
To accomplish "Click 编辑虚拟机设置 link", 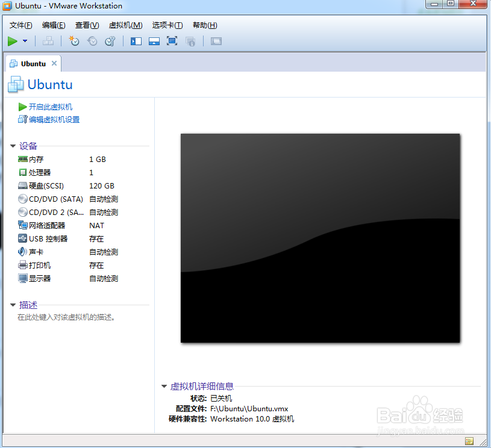I will tap(54, 120).
